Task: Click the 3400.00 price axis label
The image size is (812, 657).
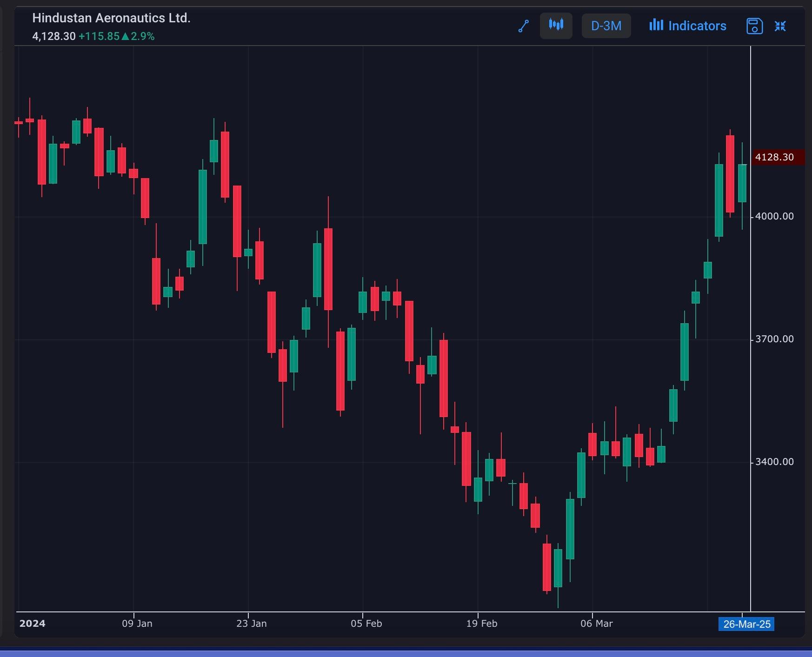Action: click(774, 462)
